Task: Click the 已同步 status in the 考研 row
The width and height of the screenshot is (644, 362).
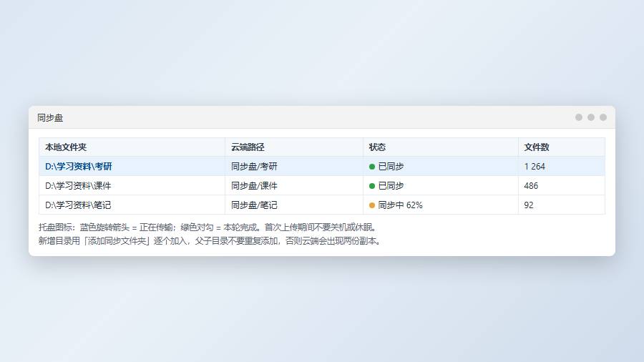Action: click(x=391, y=166)
